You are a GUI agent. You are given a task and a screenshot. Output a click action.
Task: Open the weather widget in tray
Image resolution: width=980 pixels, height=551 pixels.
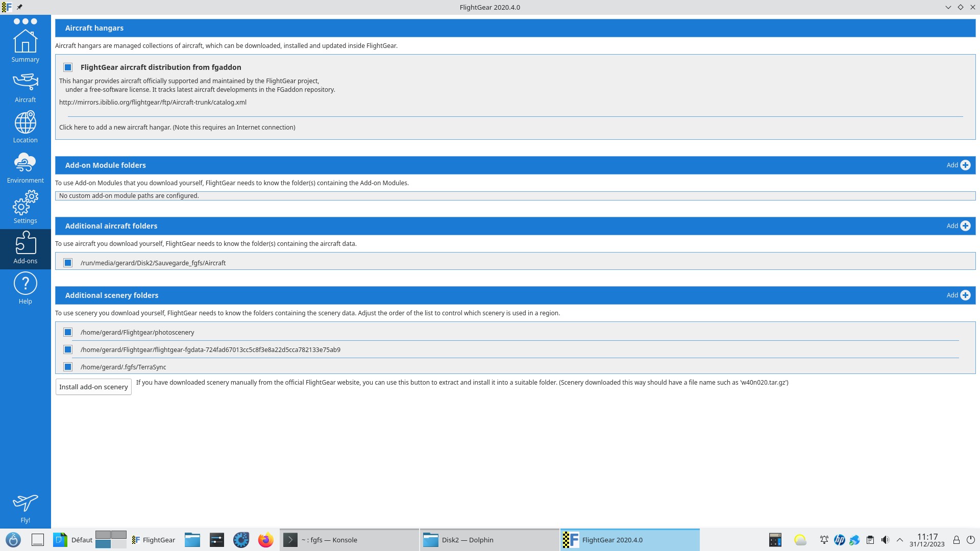(x=800, y=540)
